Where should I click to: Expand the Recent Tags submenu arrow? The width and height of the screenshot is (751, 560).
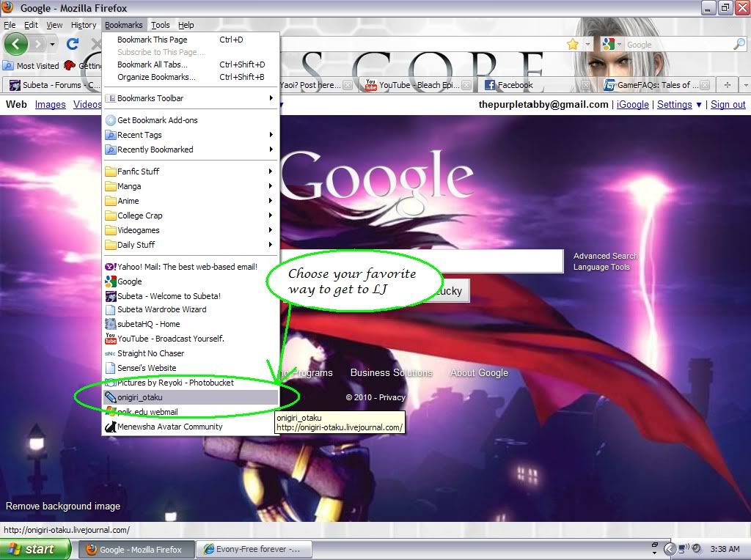[x=271, y=135]
